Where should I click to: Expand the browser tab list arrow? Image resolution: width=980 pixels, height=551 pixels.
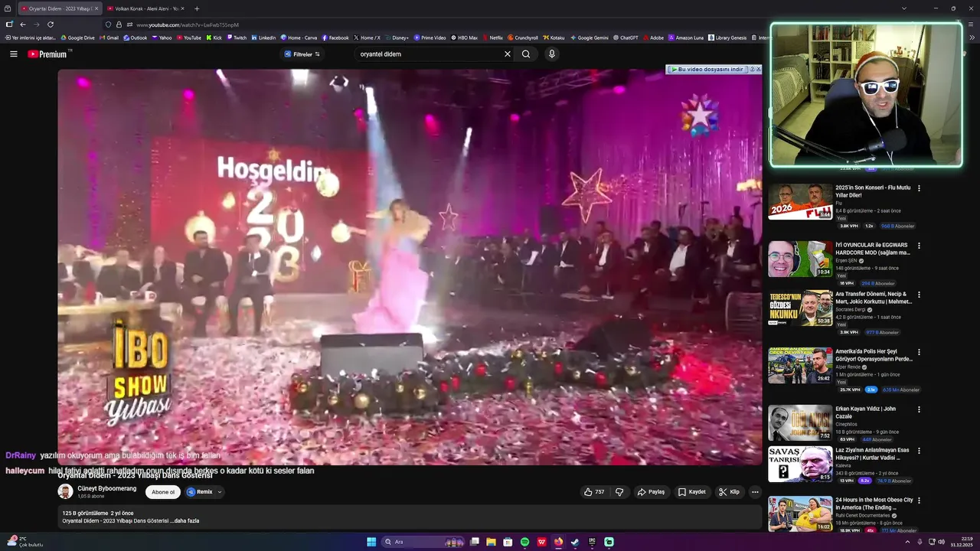904,8
